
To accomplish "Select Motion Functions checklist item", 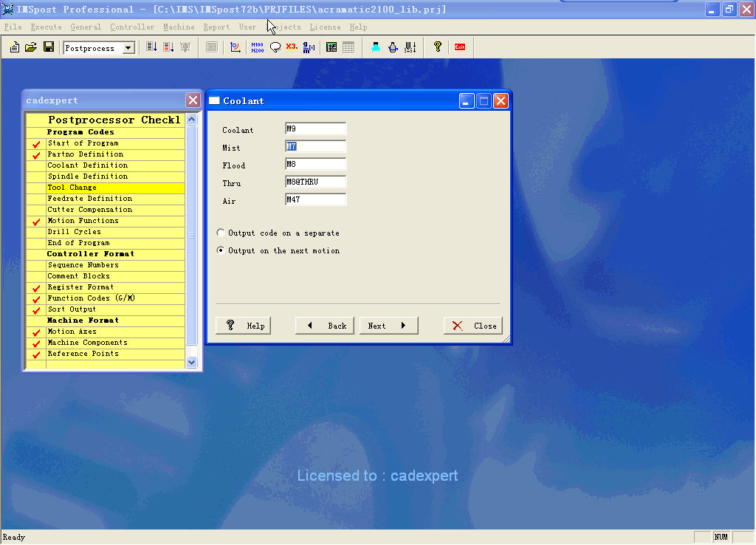I will pyautogui.click(x=116, y=221).
